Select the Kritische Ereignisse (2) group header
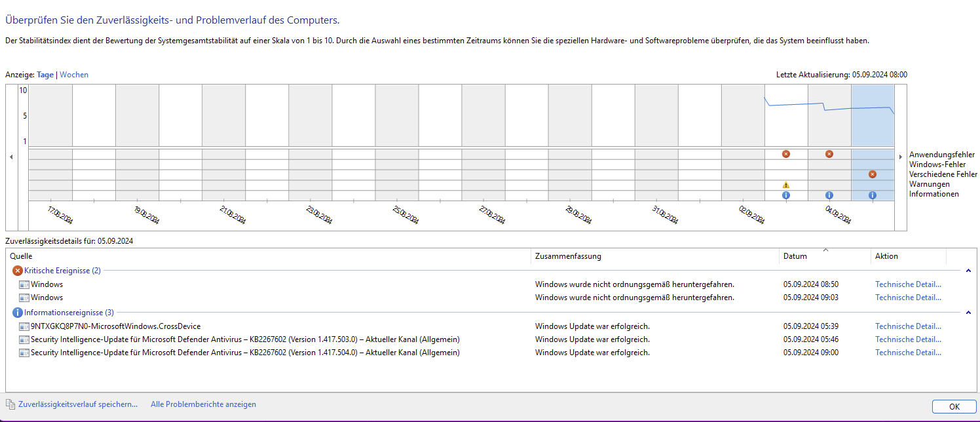The image size is (980, 422). (62, 271)
